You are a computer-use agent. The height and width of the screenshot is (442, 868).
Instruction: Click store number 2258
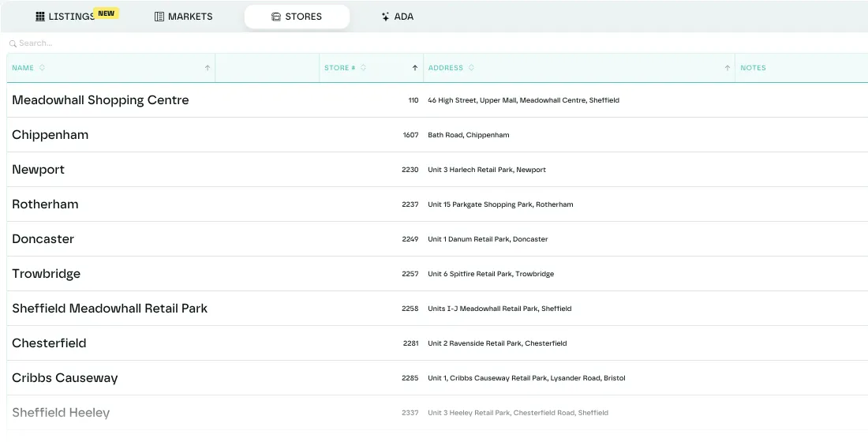410,309
